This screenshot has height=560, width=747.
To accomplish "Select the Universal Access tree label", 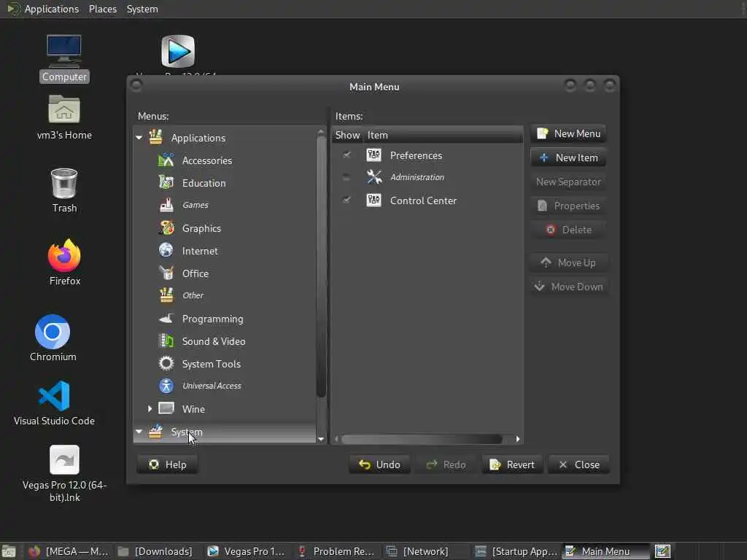I will coord(212,386).
